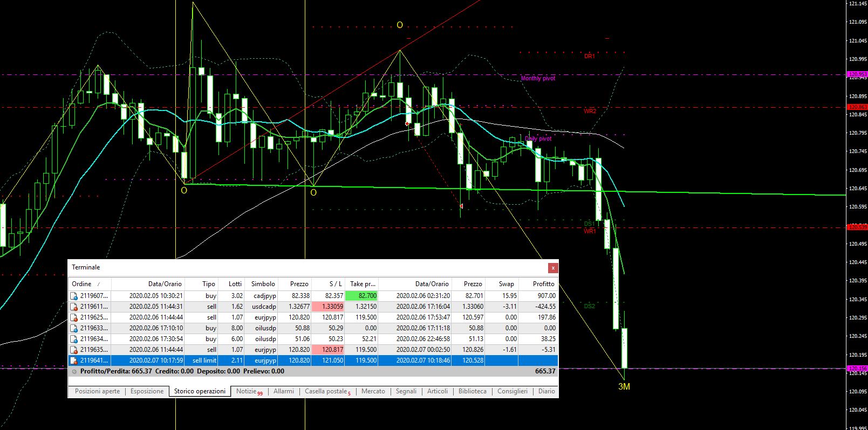Viewport: 868px width, 430px height.
Task: Click the order icon of row 2119635
Action: [74, 350]
